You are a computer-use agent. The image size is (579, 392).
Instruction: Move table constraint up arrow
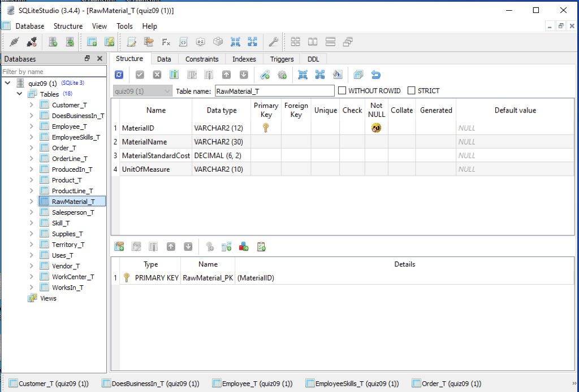[x=171, y=247]
